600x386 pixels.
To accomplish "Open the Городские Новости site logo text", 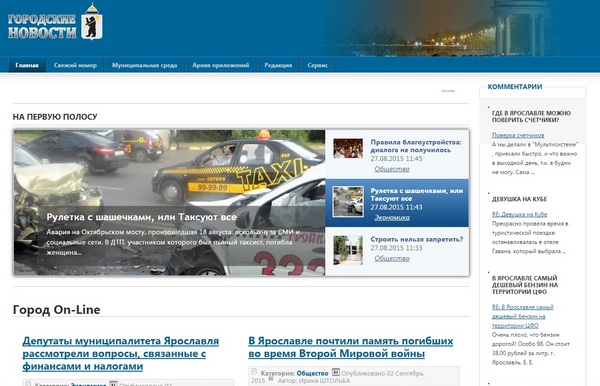I will click(x=42, y=26).
